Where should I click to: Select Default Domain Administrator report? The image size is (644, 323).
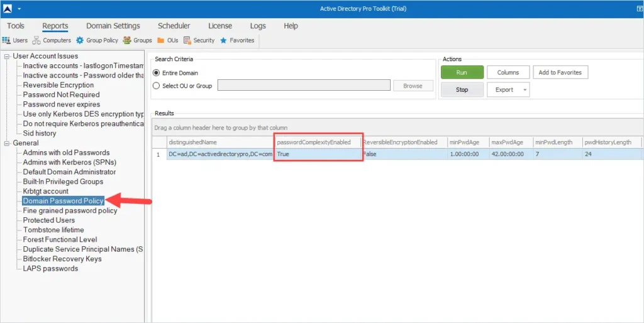pyautogui.click(x=69, y=172)
